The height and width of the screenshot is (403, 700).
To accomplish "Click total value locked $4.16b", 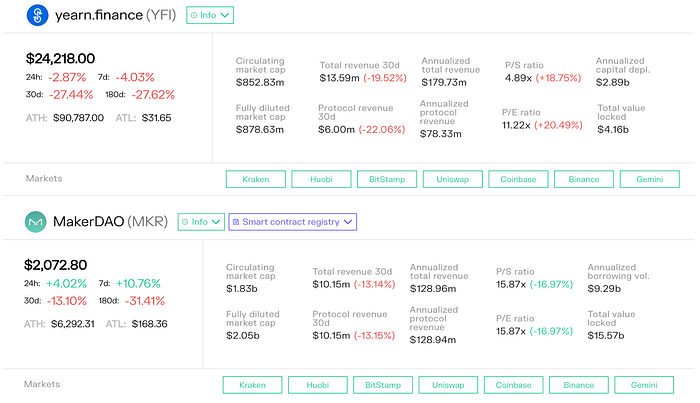I will pyautogui.click(x=613, y=129).
